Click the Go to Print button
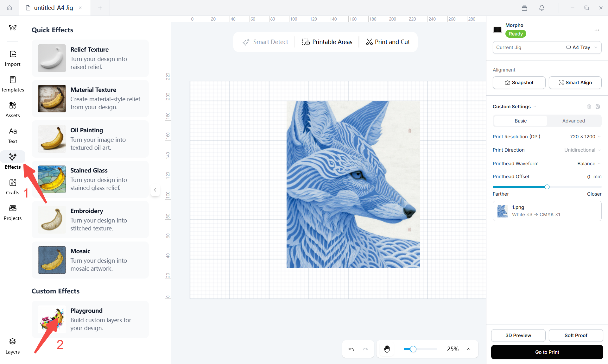 [x=547, y=352]
